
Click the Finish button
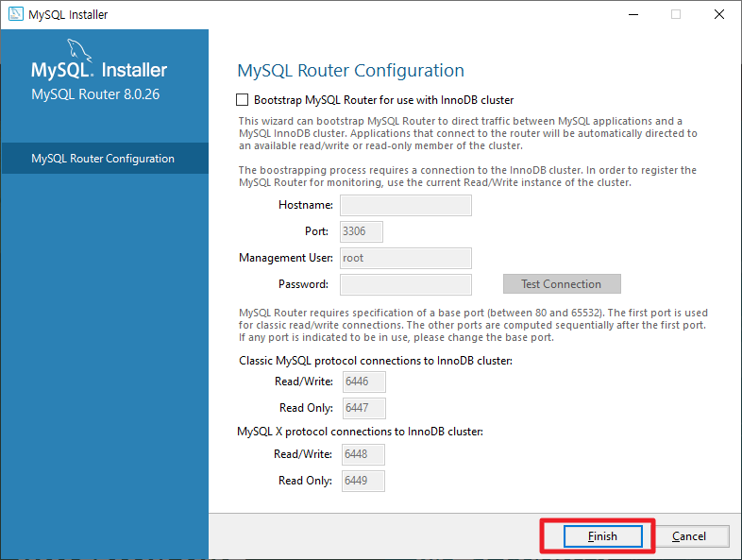click(x=603, y=536)
